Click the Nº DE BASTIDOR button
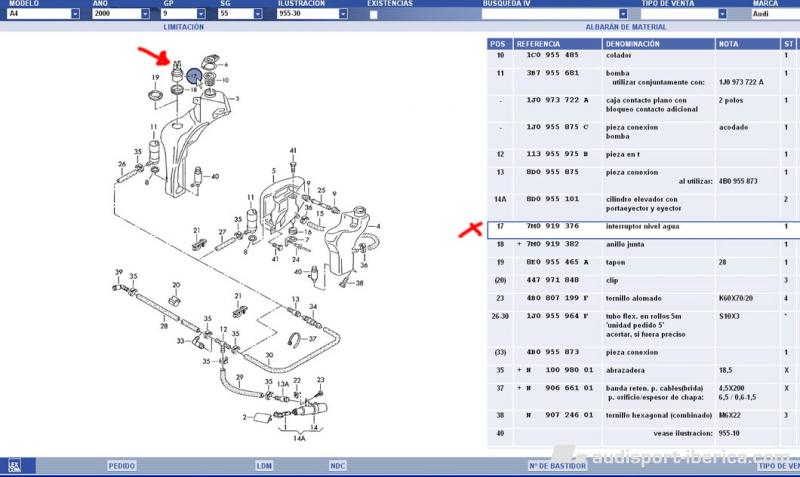This screenshot has width=800, height=477. click(557, 466)
